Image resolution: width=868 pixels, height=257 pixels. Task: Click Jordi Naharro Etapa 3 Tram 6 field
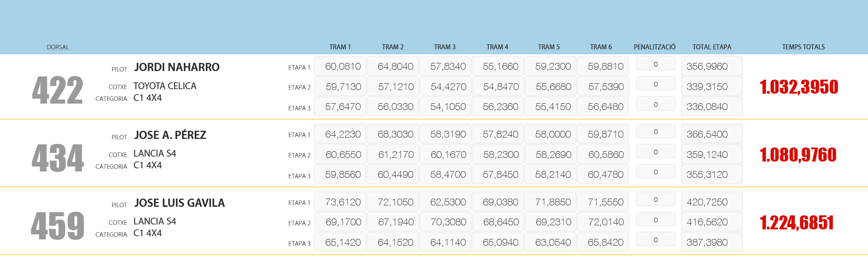tap(603, 107)
